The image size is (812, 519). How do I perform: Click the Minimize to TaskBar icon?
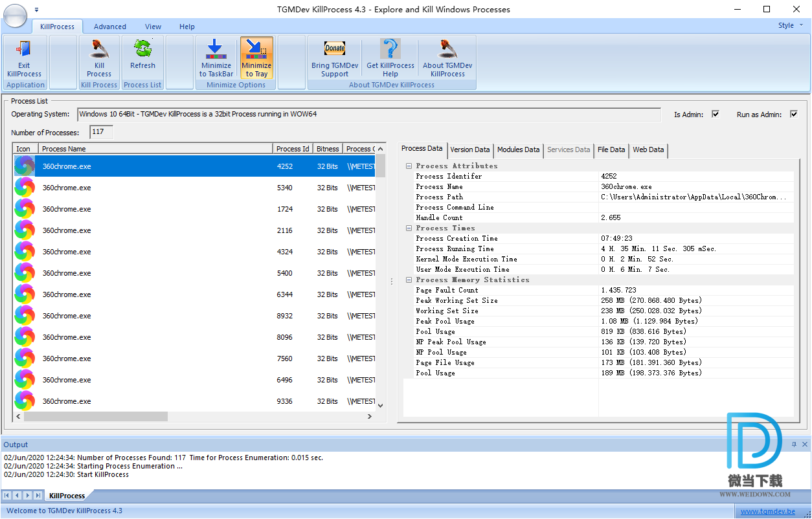[216, 49]
